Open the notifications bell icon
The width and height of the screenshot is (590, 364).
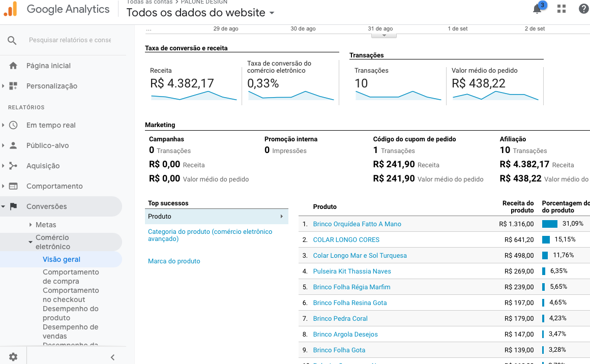point(537,9)
